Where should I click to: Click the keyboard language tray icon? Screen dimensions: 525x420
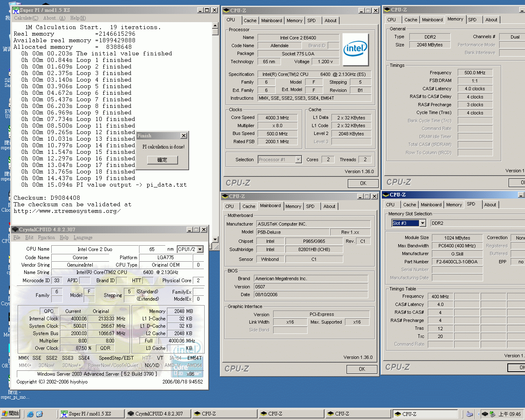point(470,414)
